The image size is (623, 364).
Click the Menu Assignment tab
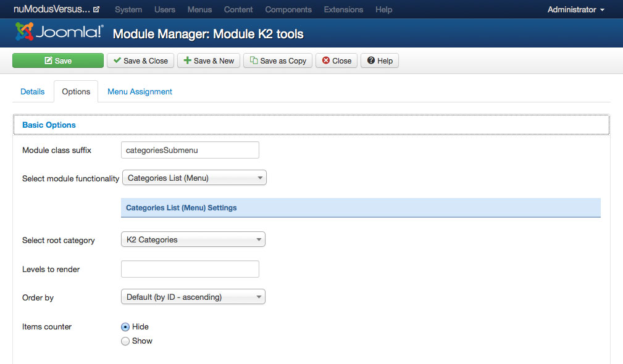coord(140,91)
